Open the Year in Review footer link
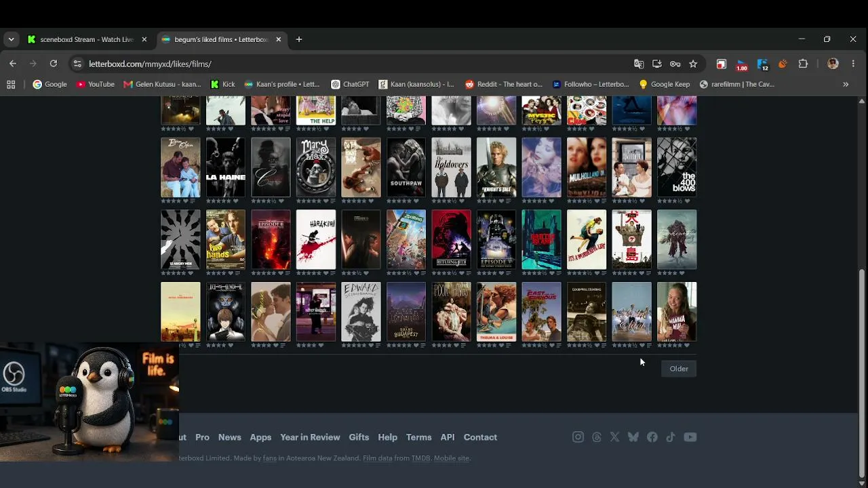This screenshot has width=868, height=488. pyautogui.click(x=310, y=437)
